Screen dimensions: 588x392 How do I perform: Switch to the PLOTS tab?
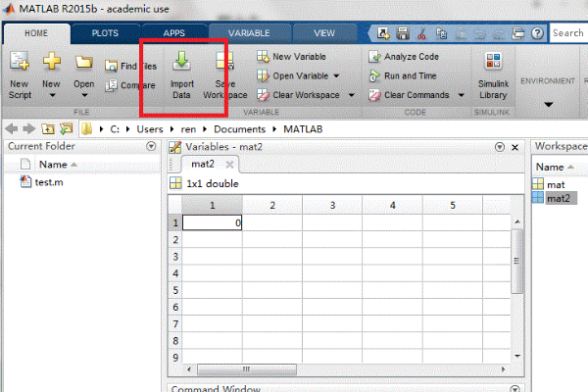pyautogui.click(x=106, y=33)
